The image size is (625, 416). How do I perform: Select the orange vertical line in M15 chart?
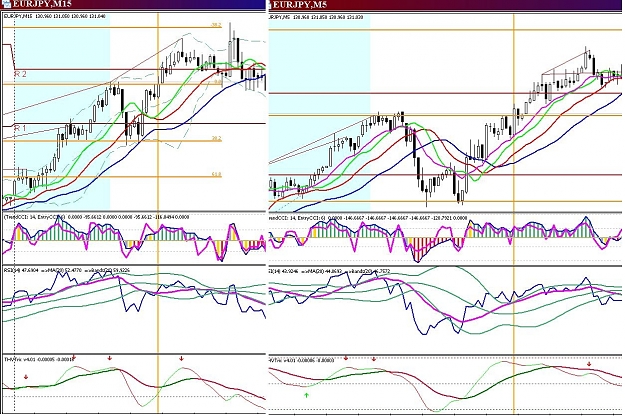158,213
